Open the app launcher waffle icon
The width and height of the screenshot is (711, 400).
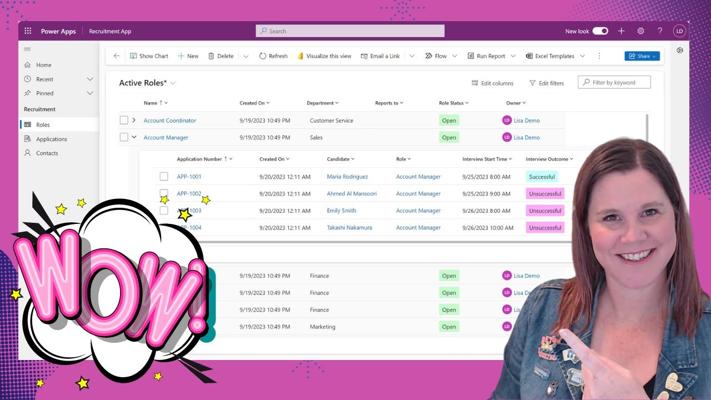tap(28, 31)
